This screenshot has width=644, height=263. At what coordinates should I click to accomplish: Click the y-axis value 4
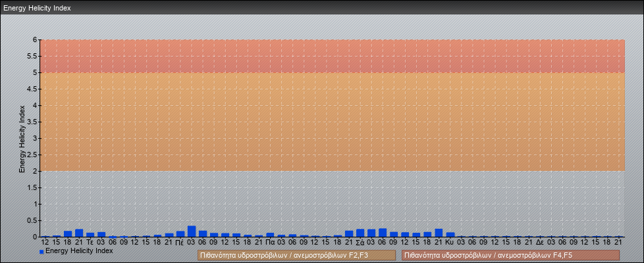[x=36, y=105]
